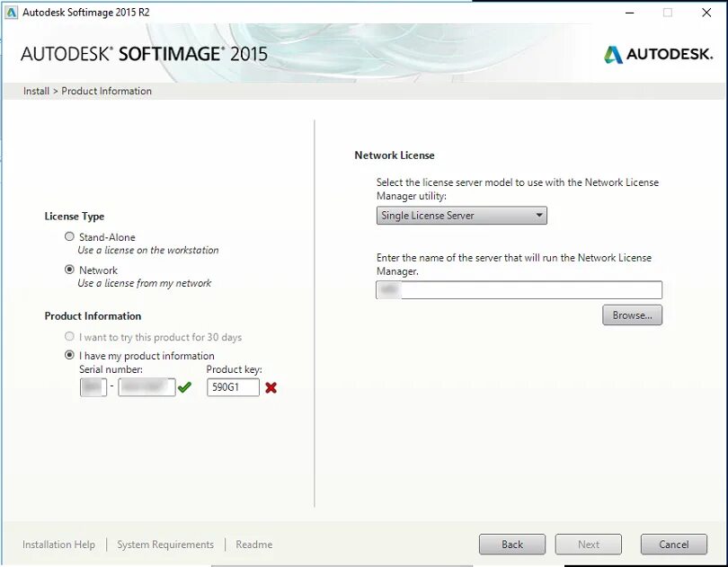The image size is (728, 567).
Task: Click the "Product Information" section heading
Action: click(x=93, y=316)
